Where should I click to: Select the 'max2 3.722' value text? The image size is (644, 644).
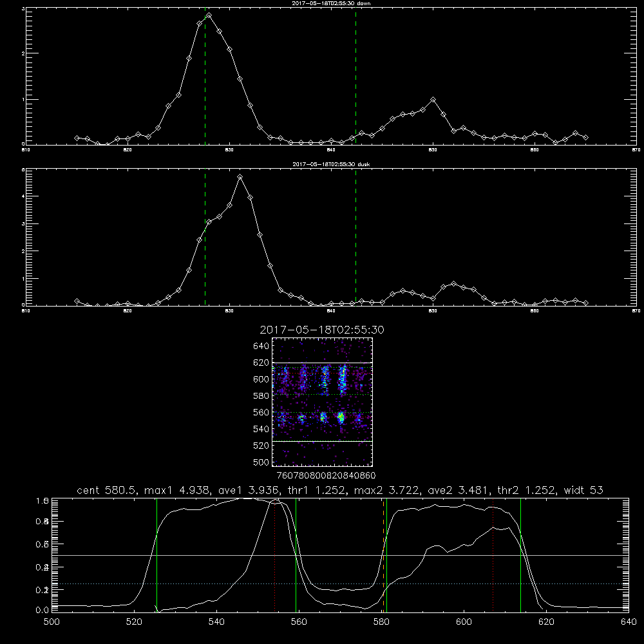point(386,490)
